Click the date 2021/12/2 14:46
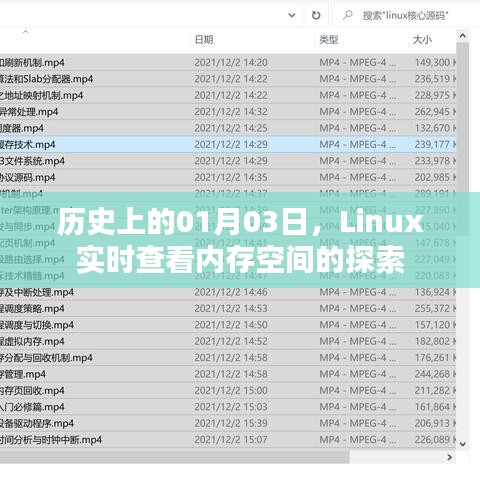Image resolution: width=480 pixels, height=480 pixels. click(x=231, y=292)
